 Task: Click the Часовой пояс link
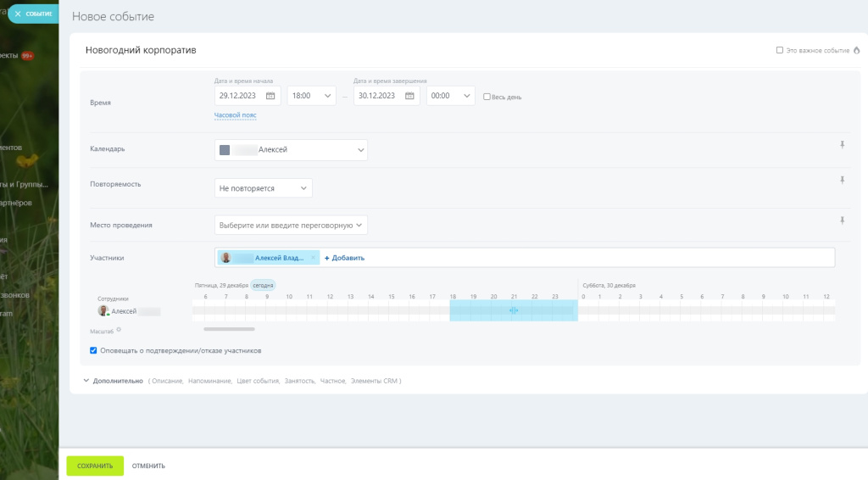click(235, 115)
